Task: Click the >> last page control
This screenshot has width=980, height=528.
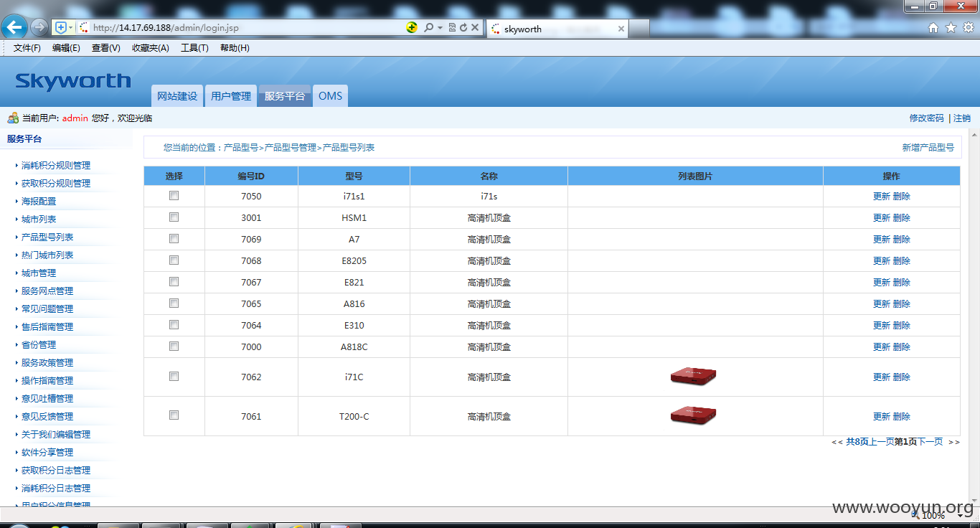Action: [x=954, y=442]
